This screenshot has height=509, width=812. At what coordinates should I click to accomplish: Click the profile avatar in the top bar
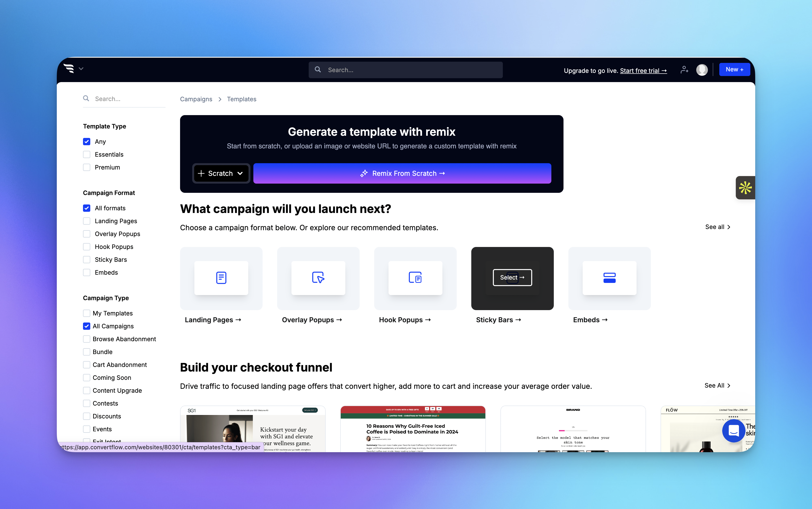pos(702,70)
